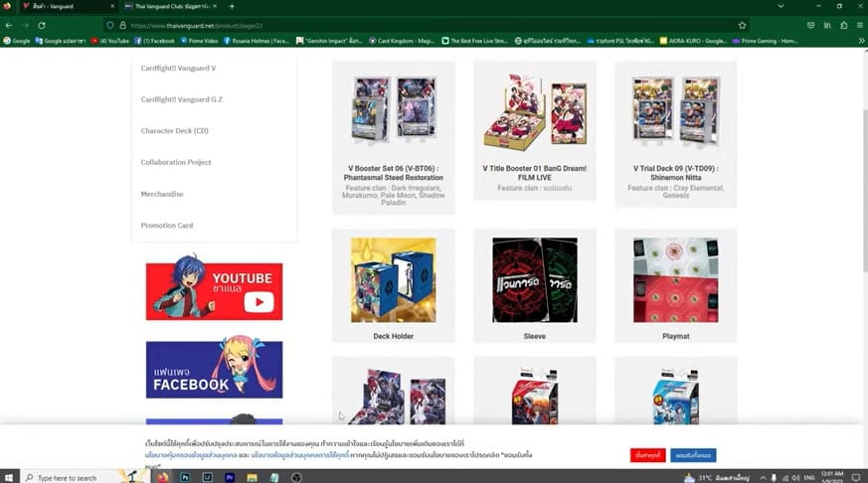The height and width of the screenshot is (483, 868).
Task: Click V Trial Deck 09 Shinemon Nitta title
Action: [676, 173]
